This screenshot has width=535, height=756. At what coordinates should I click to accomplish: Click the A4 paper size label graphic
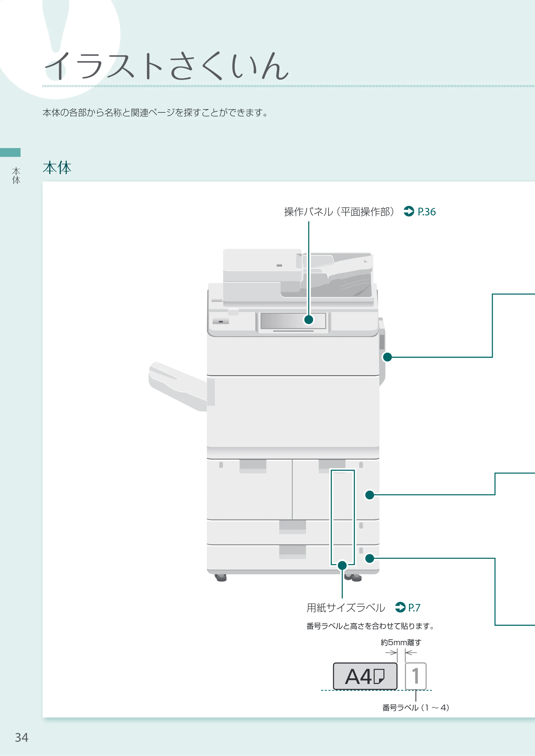click(x=365, y=676)
